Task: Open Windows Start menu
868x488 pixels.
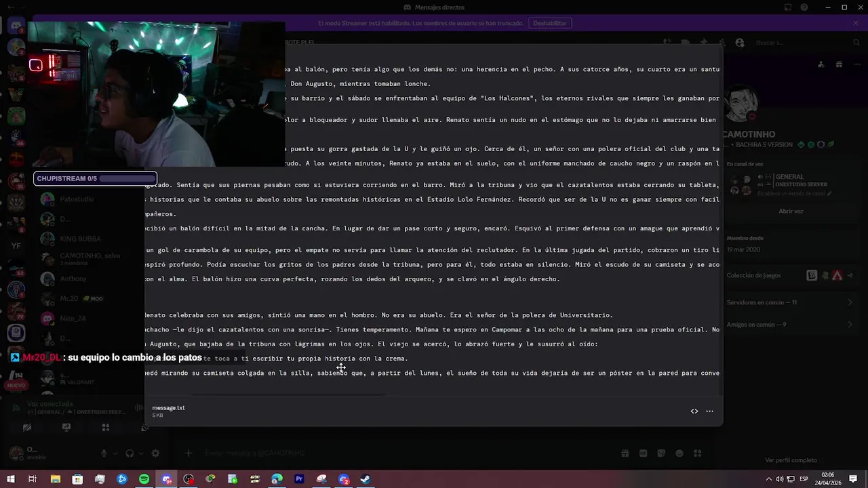Action: click(11, 479)
